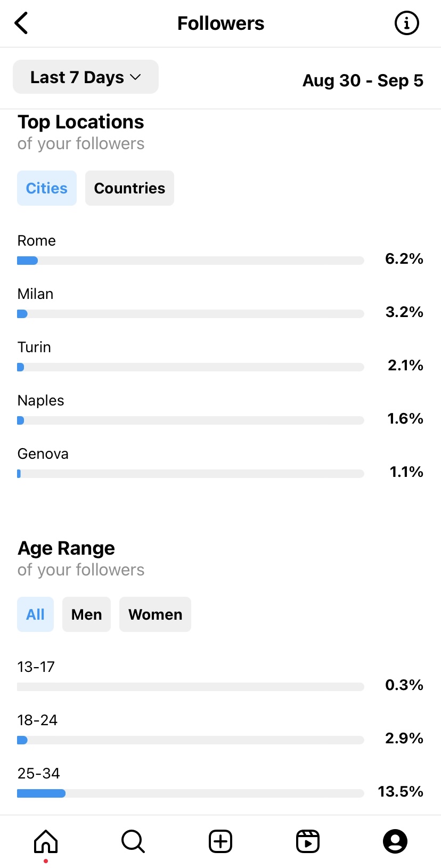Image resolution: width=441 pixels, height=868 pixels.
Task: Open the Reels icon
Action: click(308, 841)
